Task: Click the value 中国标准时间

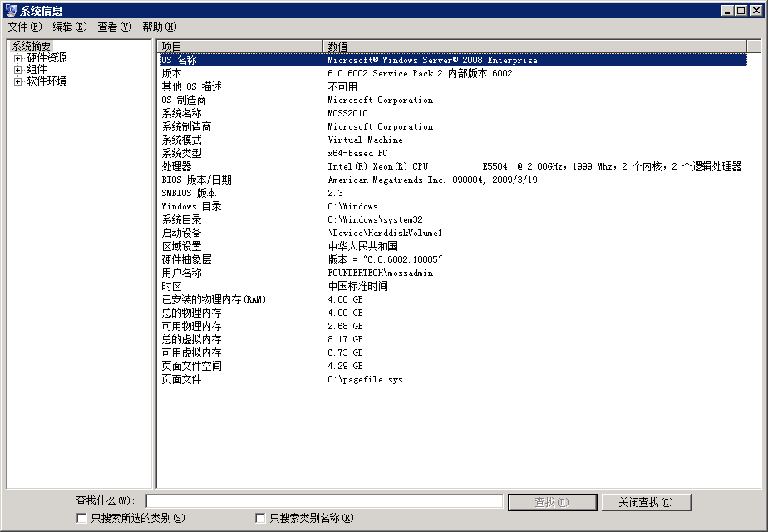Action: click(x=358, y=286)
